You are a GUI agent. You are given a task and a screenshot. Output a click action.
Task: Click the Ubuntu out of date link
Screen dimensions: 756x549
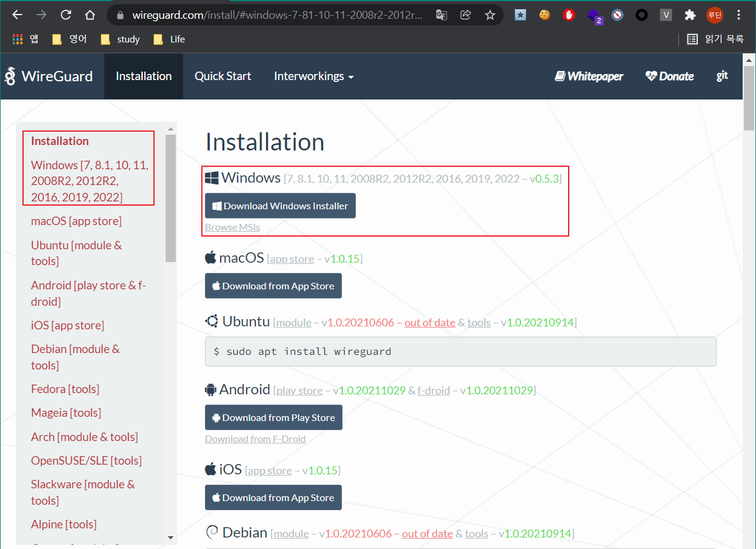tap(430, 323)
